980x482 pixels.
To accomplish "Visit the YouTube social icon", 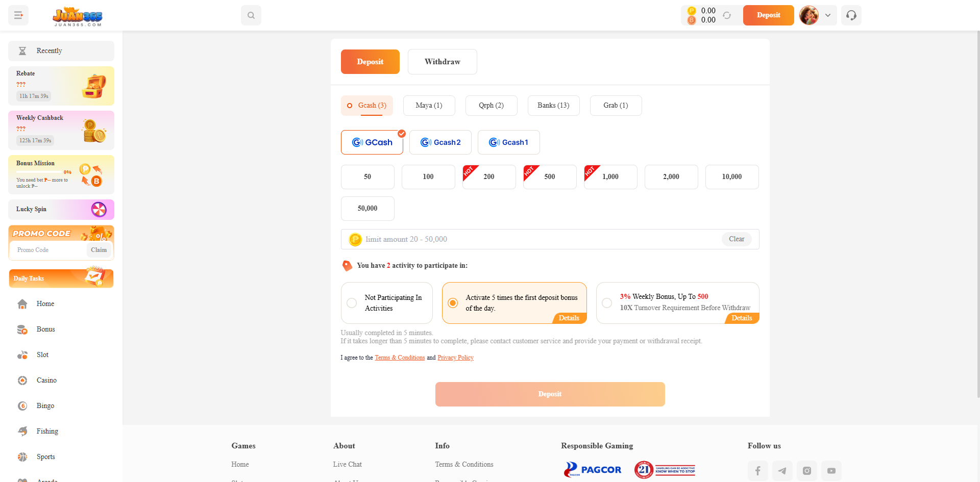I will [831, 471].
